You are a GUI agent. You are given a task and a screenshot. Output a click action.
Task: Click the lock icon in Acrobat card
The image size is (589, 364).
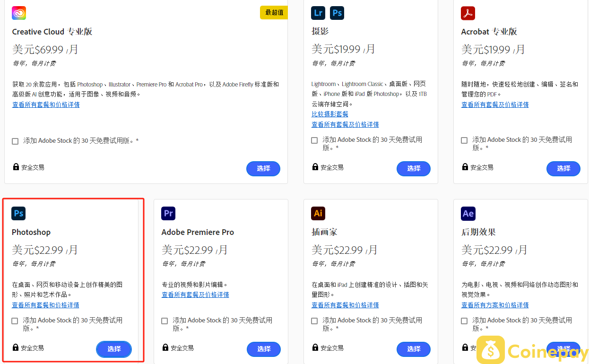click(465, 167)
